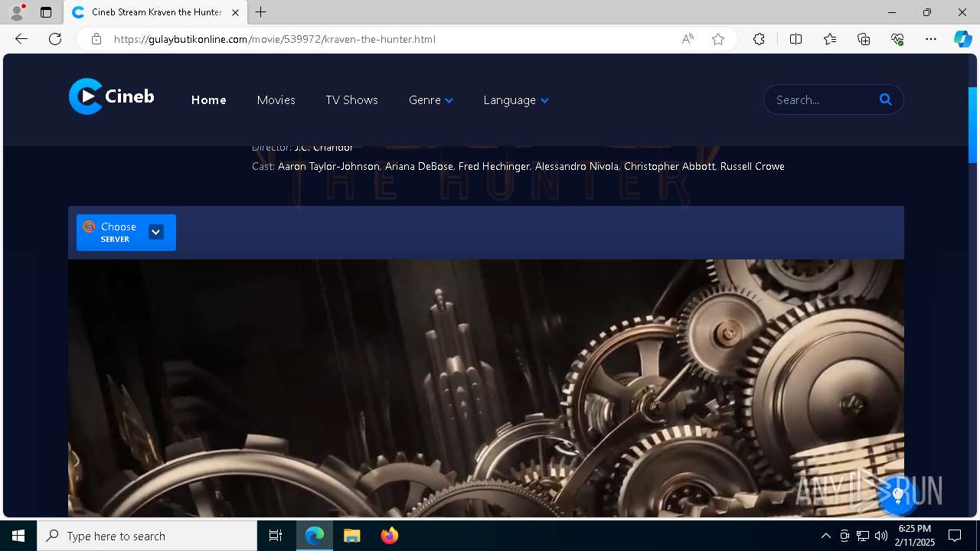The height and width of the screenshot is (551, 980).
Task: Refresh the page
Action: (x=55, y=39)
